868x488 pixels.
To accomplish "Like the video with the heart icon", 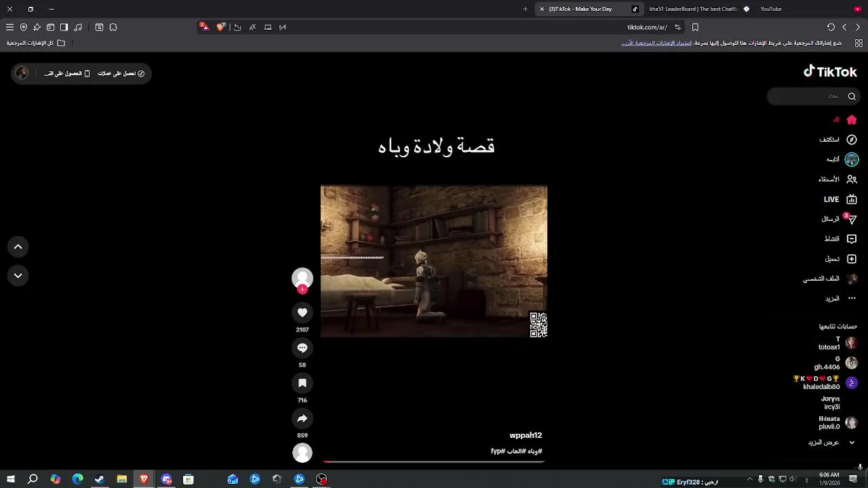I will pos(302,312).
